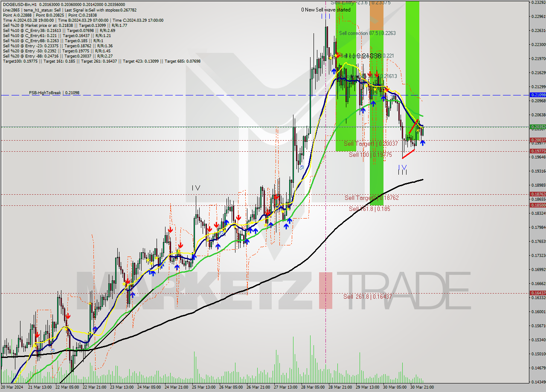Click the 0.1765 price axis value
The width and height of the screenshot is (546, 392).
click(538, 242)
